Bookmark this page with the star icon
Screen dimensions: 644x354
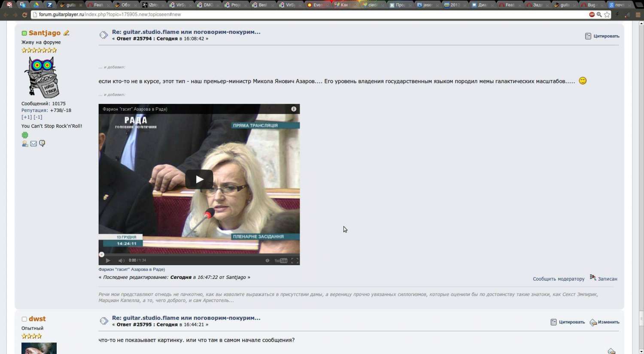pyautogui.click(x=607, y=15)
